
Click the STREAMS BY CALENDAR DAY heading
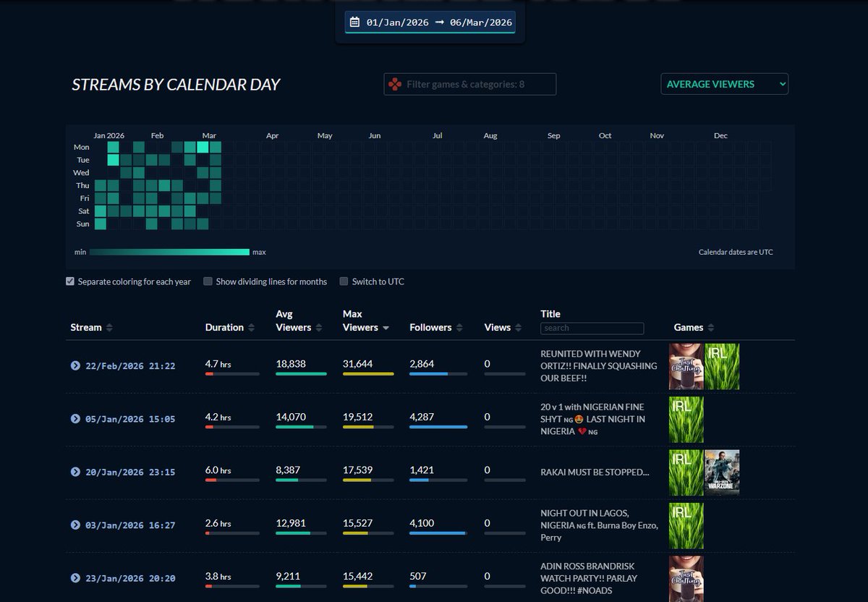pos(176,85)
